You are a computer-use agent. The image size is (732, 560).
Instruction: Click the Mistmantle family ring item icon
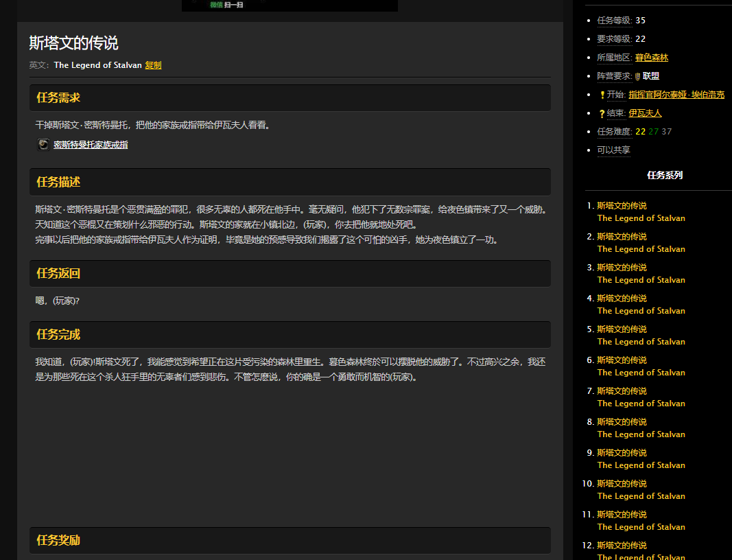coord(43,144)
